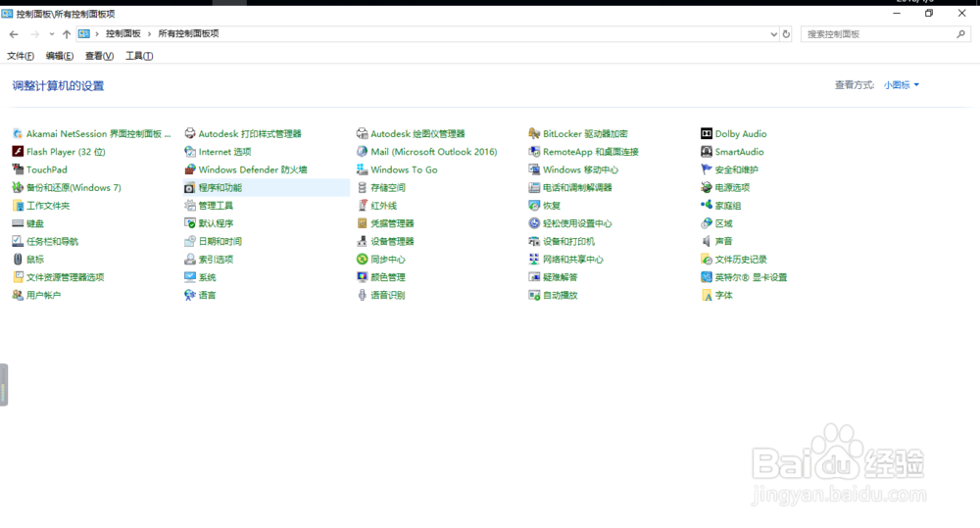Open the 键盘 settings icon
The image size is (980, 528).
pos(18,223)
